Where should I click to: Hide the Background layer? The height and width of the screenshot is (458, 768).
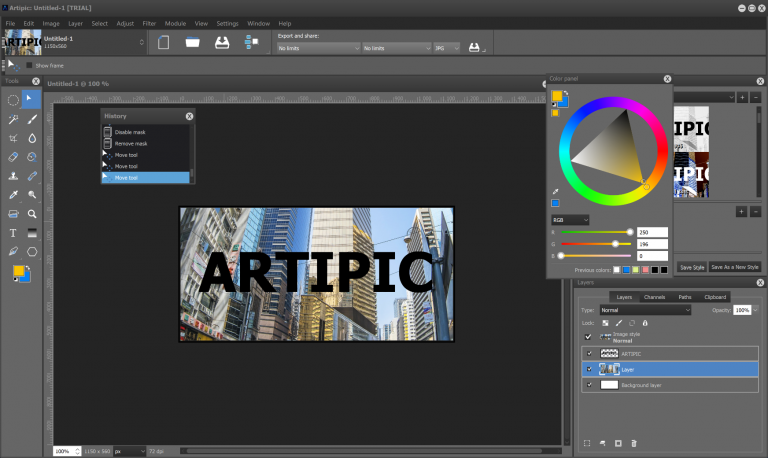tap(589, 385)
